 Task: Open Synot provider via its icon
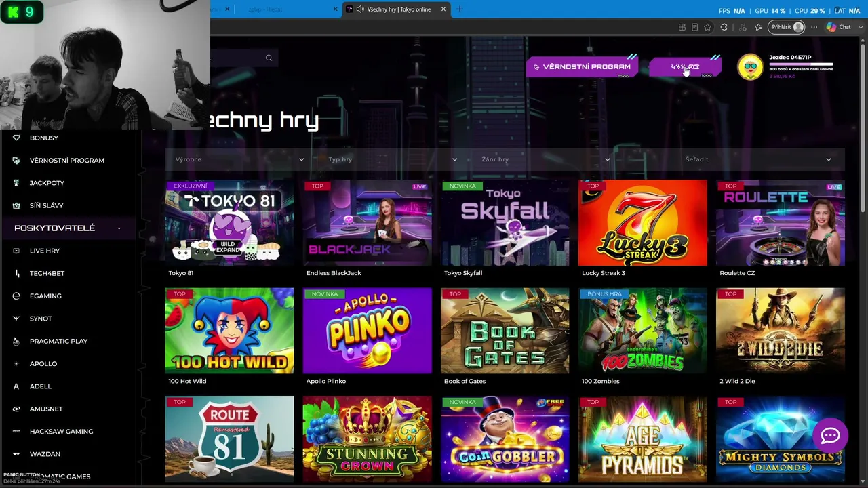pos(16,319)
